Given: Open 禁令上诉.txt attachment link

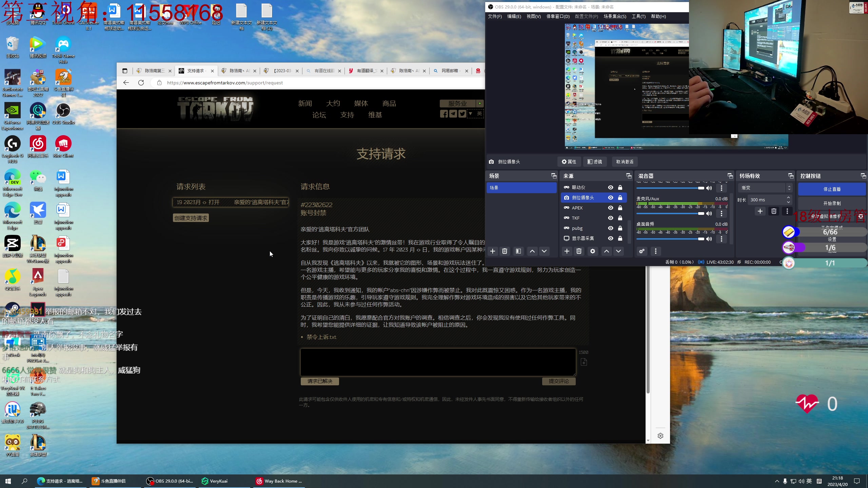Looking at the screenshot, I should pos(321,337).
